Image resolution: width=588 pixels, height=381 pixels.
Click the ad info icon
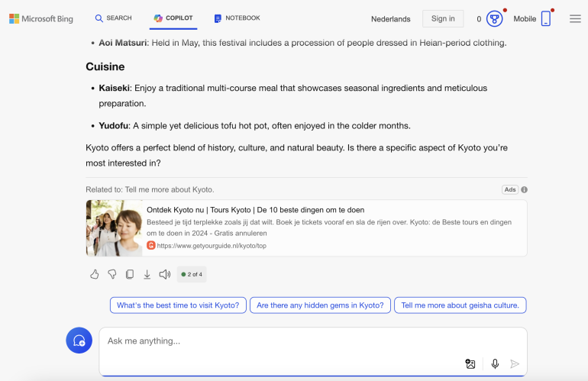pyautogui.click(x=525, y=190)
